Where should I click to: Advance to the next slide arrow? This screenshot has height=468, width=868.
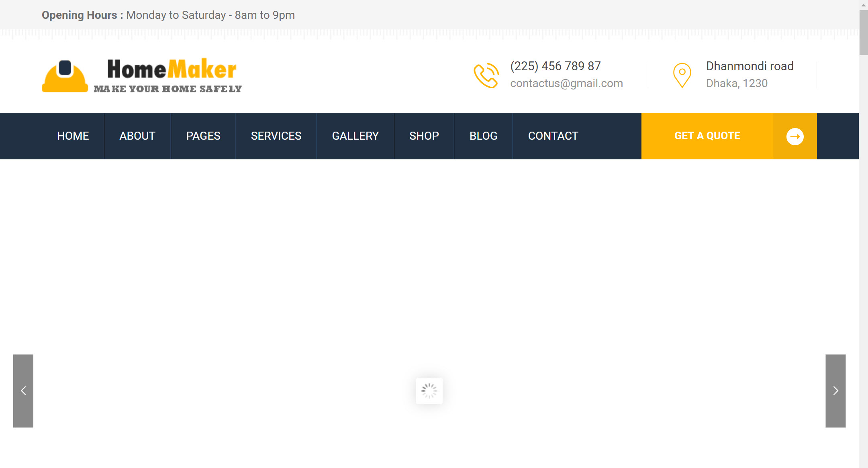pos(835,391)
